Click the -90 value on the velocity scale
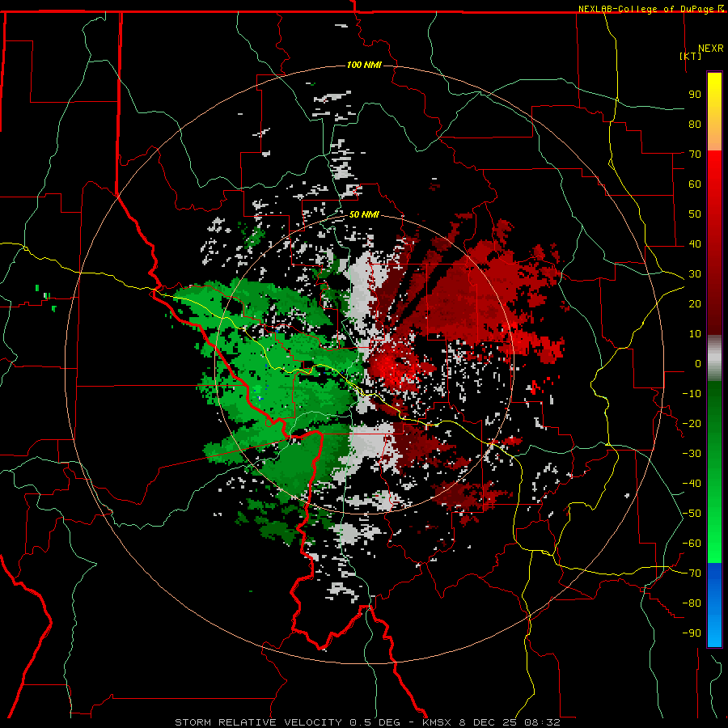This screenshot has height=728, width=728. point(692,633)
